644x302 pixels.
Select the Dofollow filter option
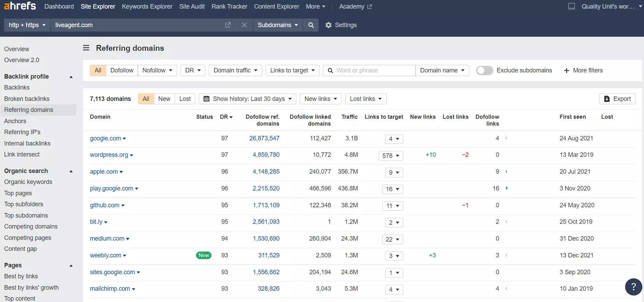tap(122, 70)
